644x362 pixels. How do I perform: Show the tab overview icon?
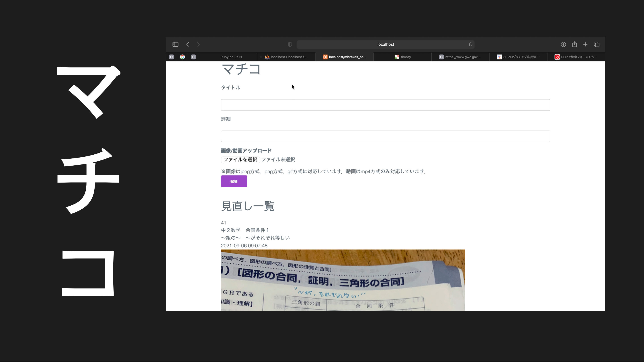pyautogui.click(x=597, y=44)
